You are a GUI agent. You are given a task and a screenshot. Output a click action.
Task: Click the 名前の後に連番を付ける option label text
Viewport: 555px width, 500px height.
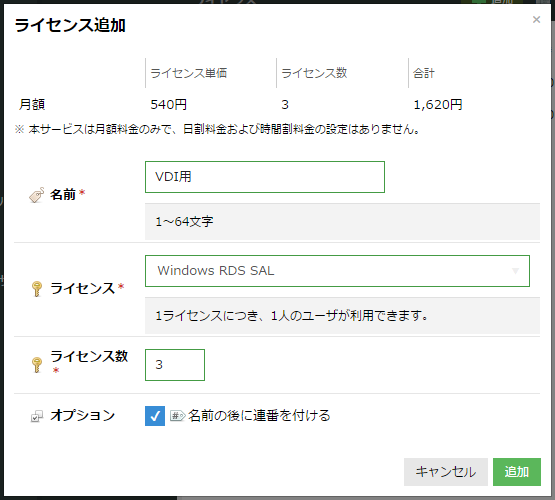(x=259, y=415)
